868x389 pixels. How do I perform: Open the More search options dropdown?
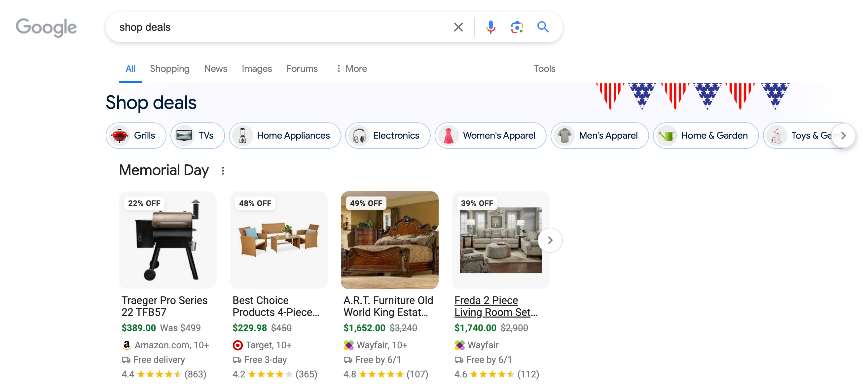[351, 68]
